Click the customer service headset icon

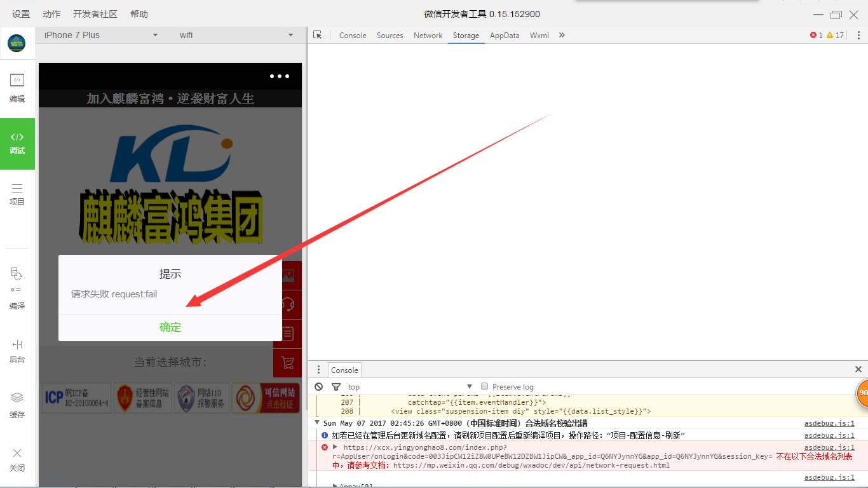288,304
